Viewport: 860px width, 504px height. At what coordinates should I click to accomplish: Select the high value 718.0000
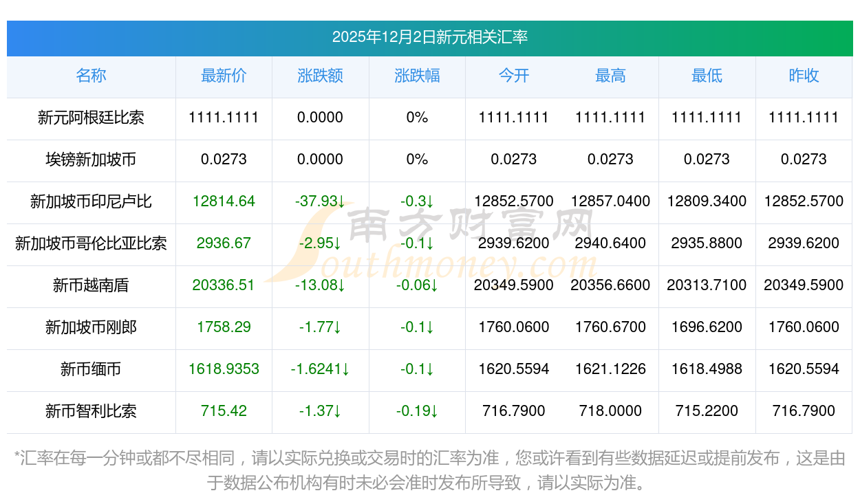(610, 411)
